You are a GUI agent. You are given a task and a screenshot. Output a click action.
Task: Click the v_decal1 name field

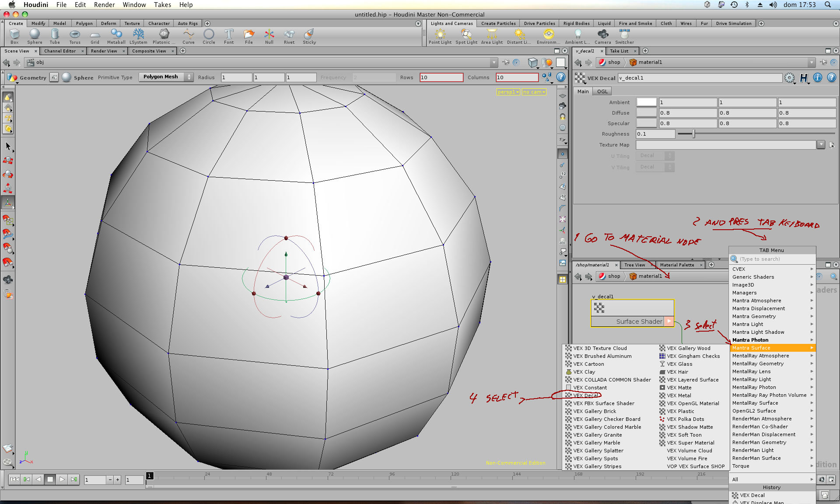tap(700, 78)
